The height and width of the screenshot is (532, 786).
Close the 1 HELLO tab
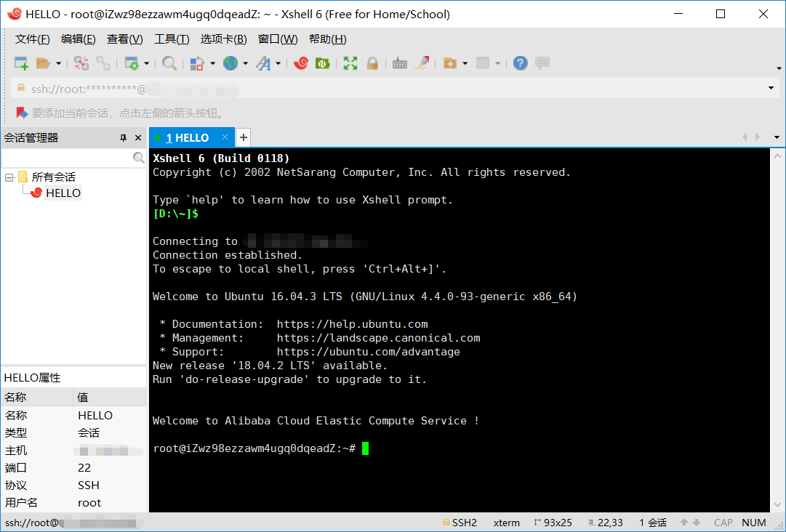tap(225, 137)
